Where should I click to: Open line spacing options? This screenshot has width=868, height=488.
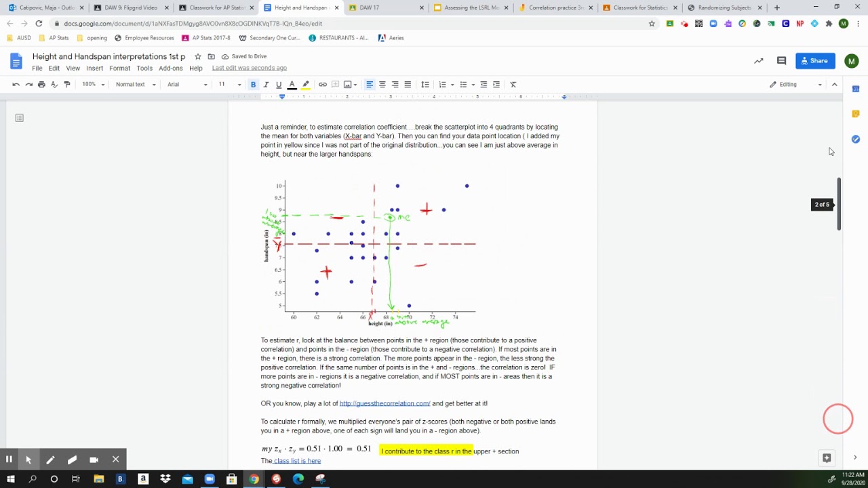[425, 84]
